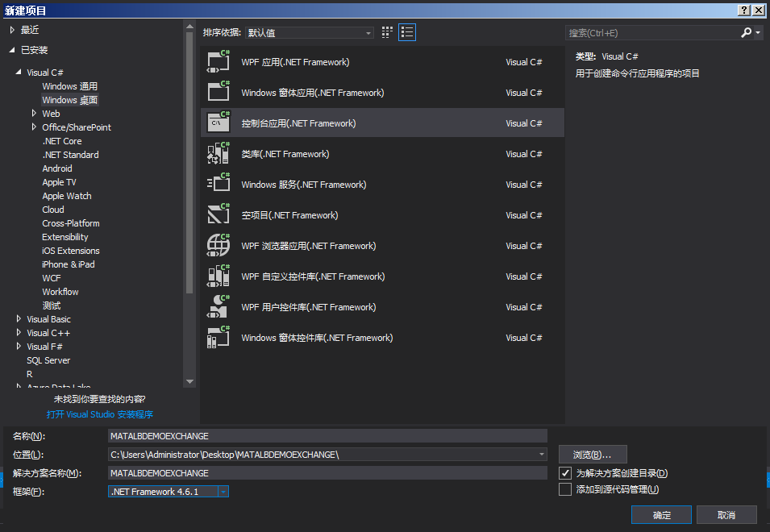770x532 pixels.
Task: Select Extensibility category
Action: pos(65,238)
